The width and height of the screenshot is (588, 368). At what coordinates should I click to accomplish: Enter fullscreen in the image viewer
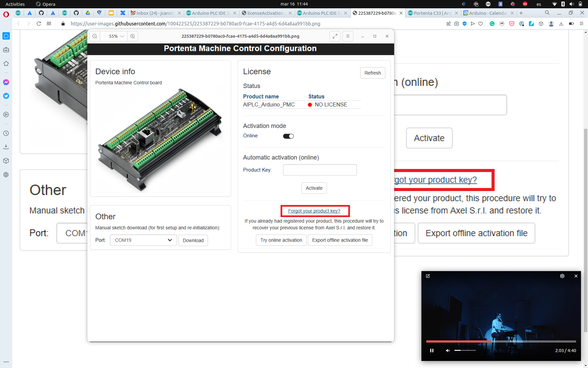335,36
